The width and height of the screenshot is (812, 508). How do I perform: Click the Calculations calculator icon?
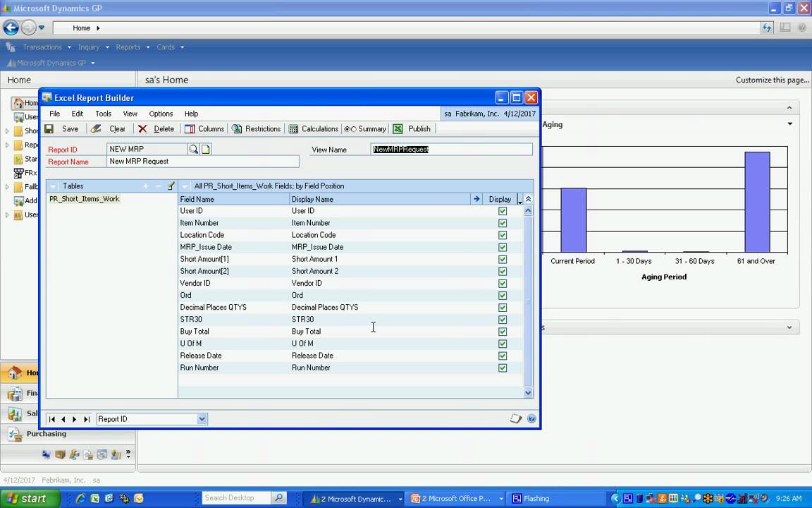[x=294, y=128]
